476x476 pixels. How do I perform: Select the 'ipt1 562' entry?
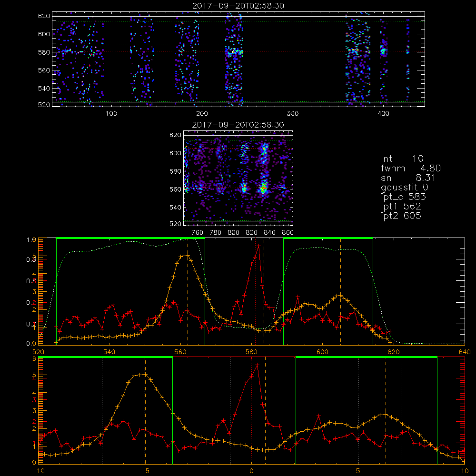tap(401, 207)
